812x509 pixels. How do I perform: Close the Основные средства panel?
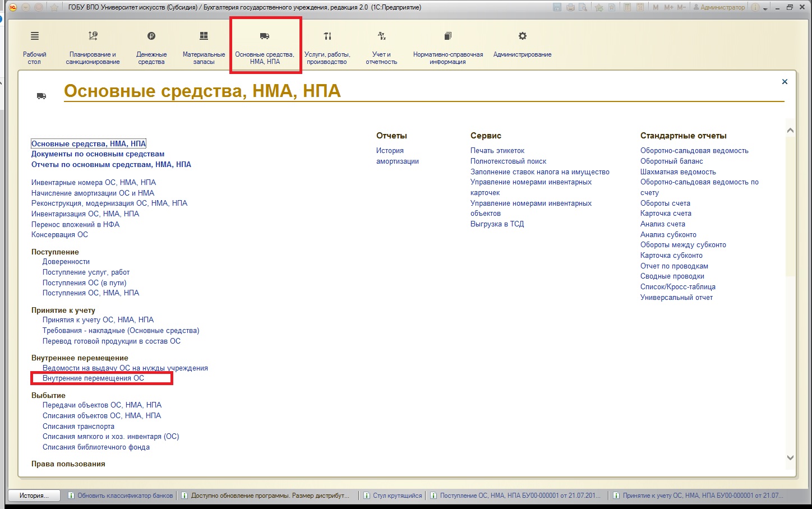pyautogui.click(x=785, y=82)
